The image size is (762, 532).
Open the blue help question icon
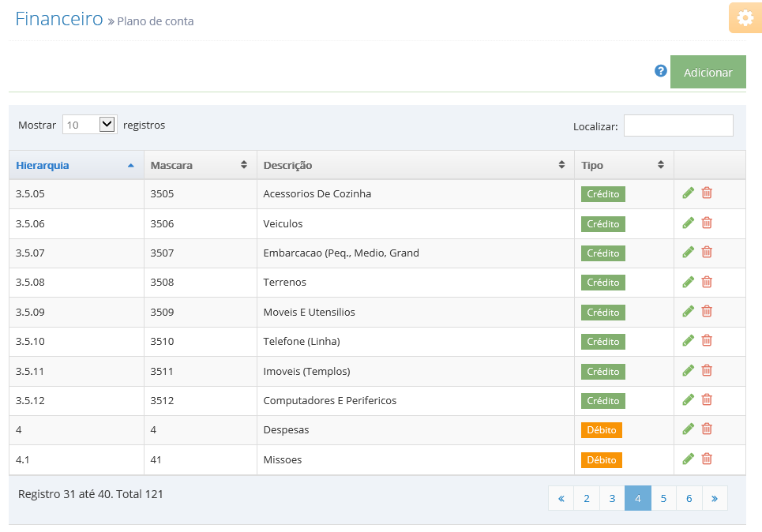[x=660, y=71]
